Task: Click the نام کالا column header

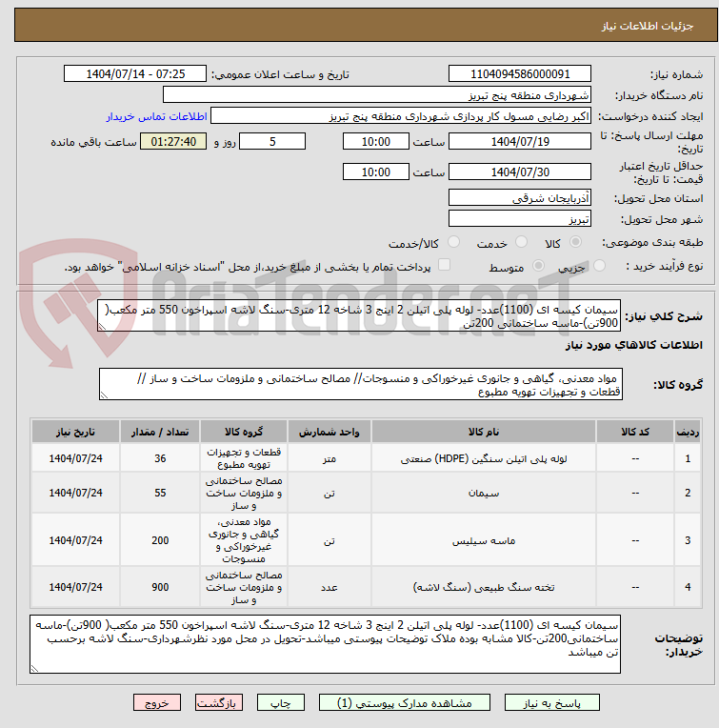Action: point(484,432)
